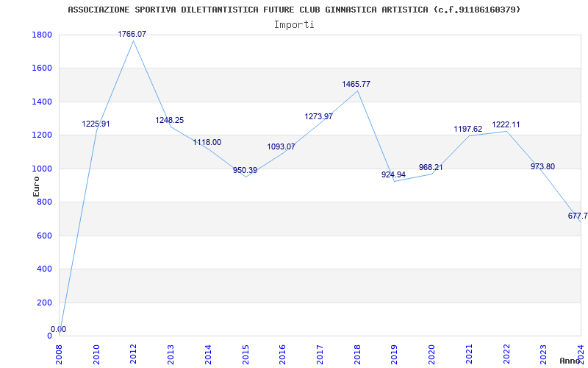
Task: Click the 968.21 value label
Action: [x=431, y=167]
